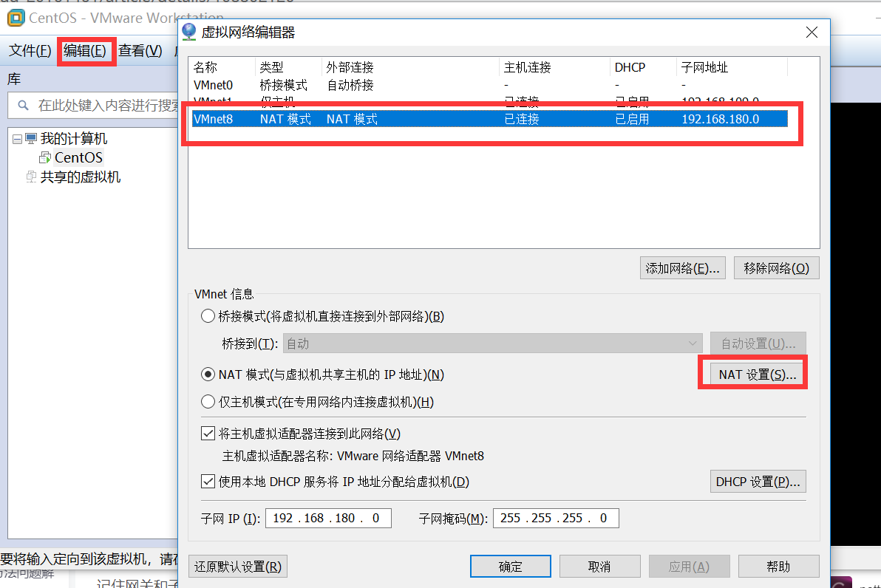Viewport: 881px width, 588px height.
Task: Click the 取消 button
Action: (599, 567)
